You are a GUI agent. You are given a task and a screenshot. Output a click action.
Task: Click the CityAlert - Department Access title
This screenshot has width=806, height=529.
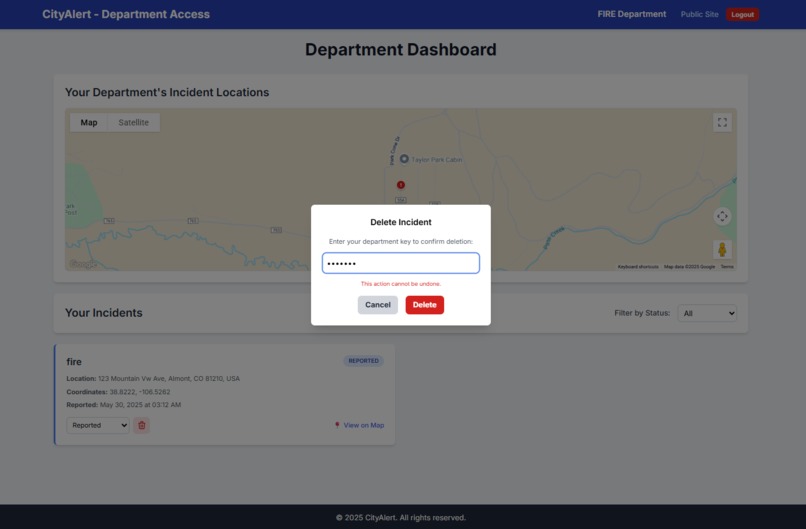[126, 14]
